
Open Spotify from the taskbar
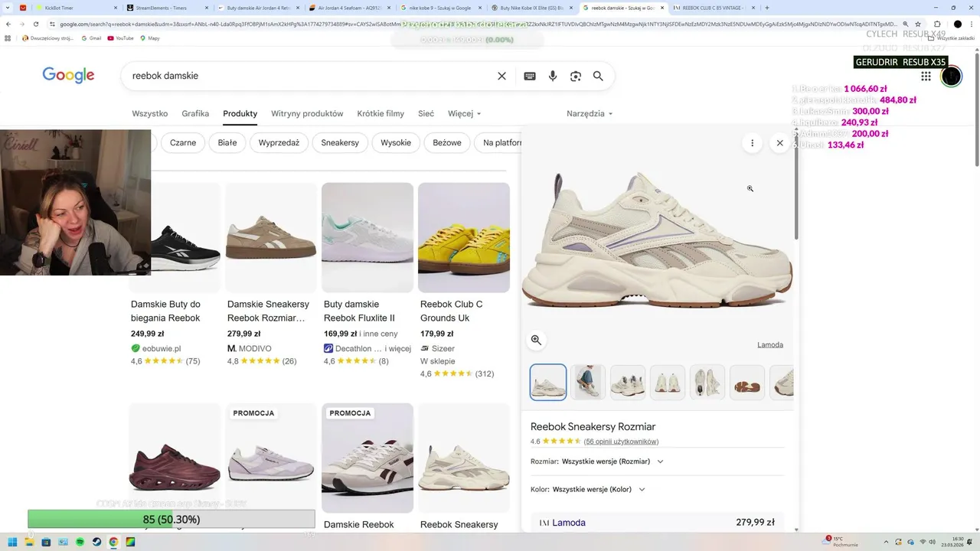80,542
